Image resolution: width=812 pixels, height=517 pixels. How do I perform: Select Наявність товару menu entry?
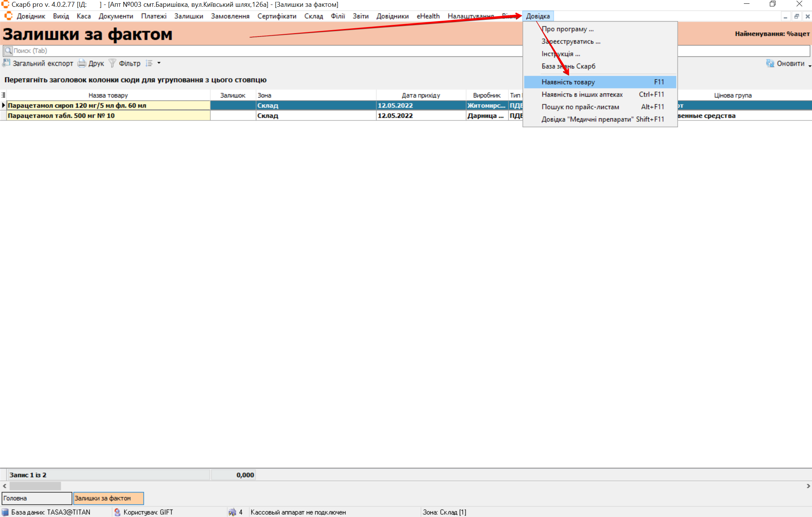tap(568, 82)
